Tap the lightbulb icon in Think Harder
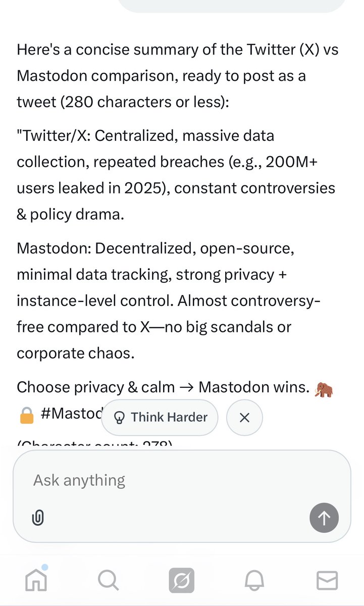Viewport: 364px width, 606px height. (120, 417)
